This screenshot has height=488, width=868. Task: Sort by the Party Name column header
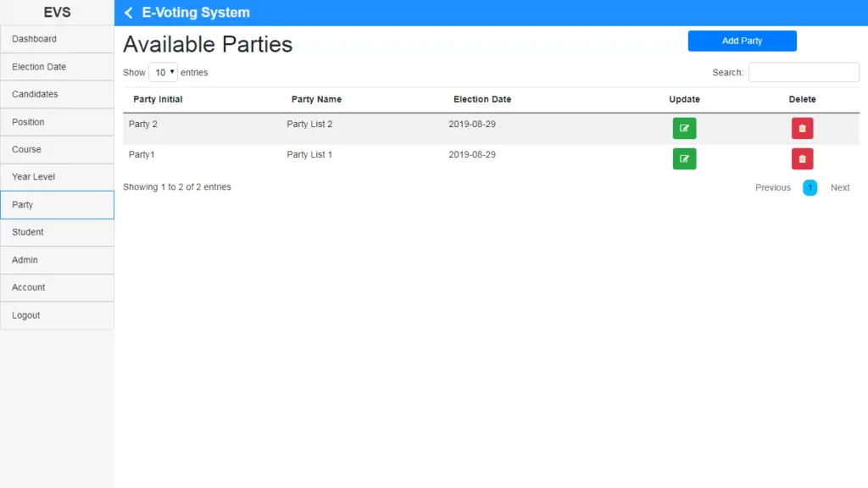(x=316, y=99)
